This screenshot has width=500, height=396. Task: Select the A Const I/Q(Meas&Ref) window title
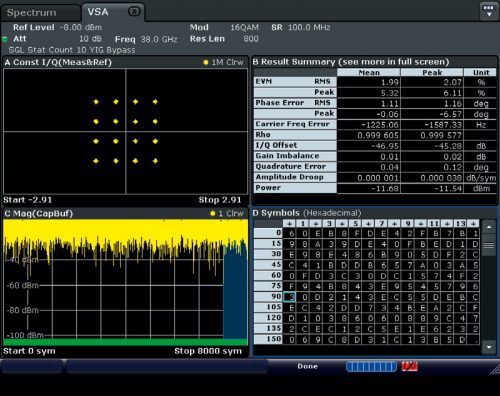coord(58,62)
